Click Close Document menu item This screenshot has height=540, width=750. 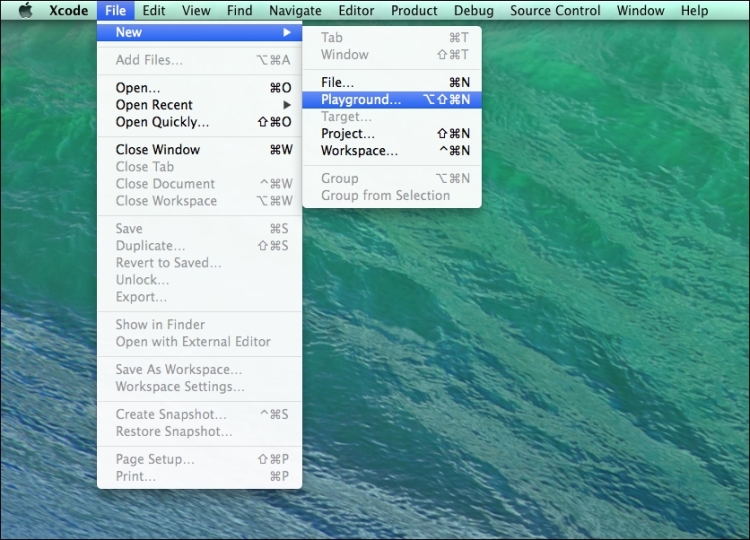199,184
